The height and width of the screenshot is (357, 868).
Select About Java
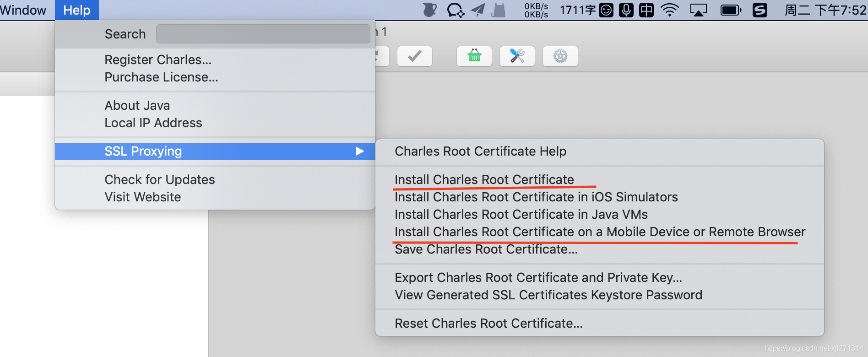pyautogui.click(x=215, y=106)
